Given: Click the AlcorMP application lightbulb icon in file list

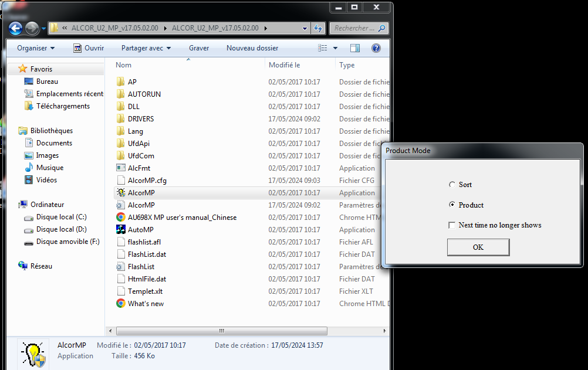Looking at the screenshot, I should (x=121, y=193).
